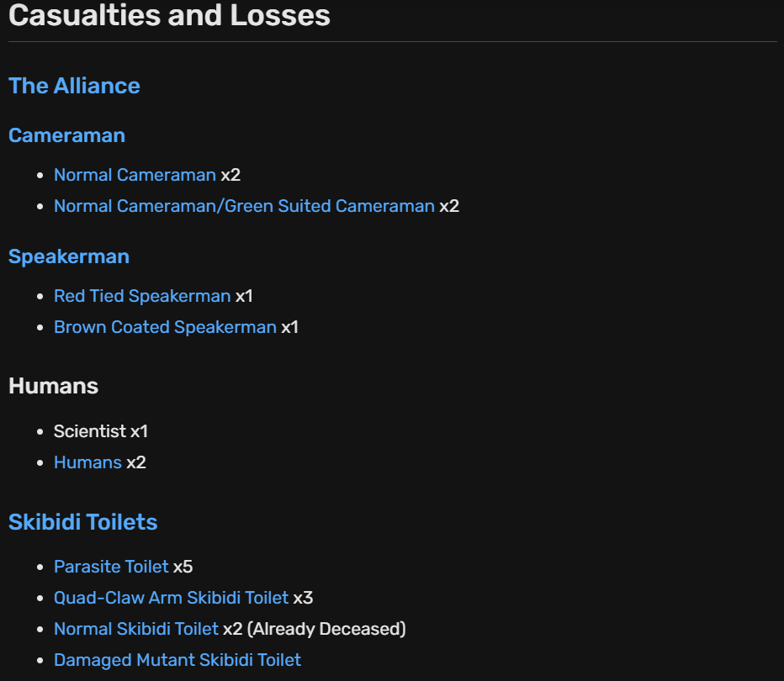Click the Casualties and Losses heading
Viewport: 784px width, 681px height.
point(169,15)
